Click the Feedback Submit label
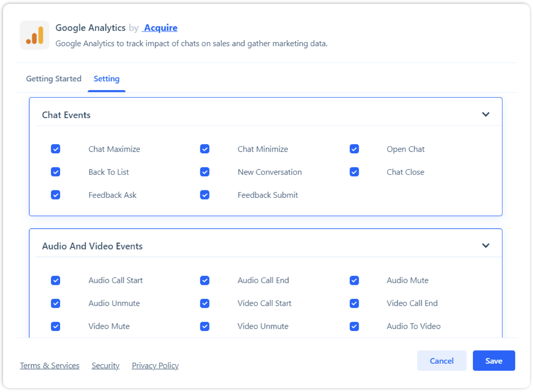Viewport: 533px width, 392px height. click(x=268, y=195)
